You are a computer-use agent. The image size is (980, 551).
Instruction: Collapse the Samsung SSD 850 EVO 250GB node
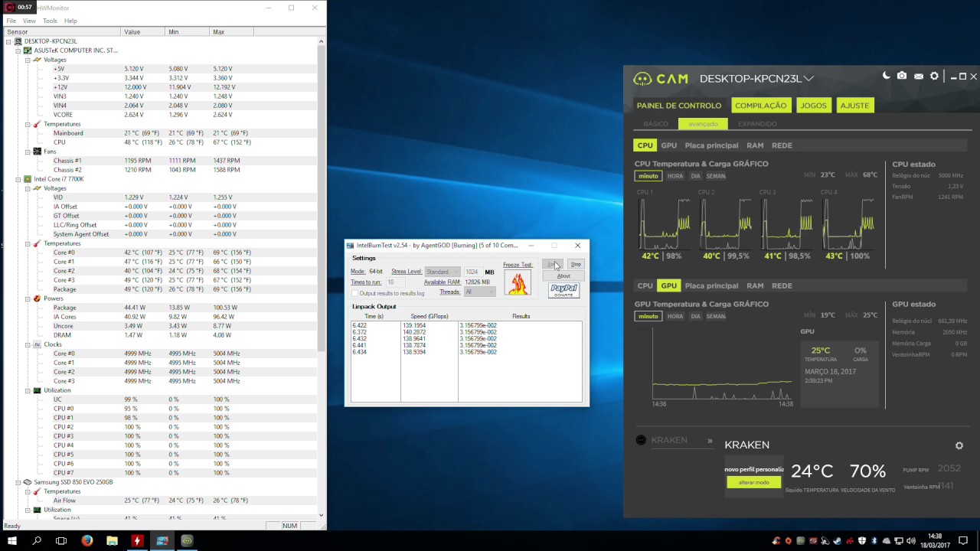[x=18, y=482]
